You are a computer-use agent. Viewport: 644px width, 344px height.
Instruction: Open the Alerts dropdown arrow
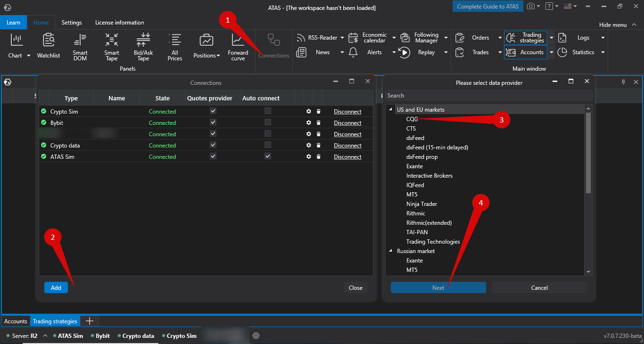(x=394, y=52)
